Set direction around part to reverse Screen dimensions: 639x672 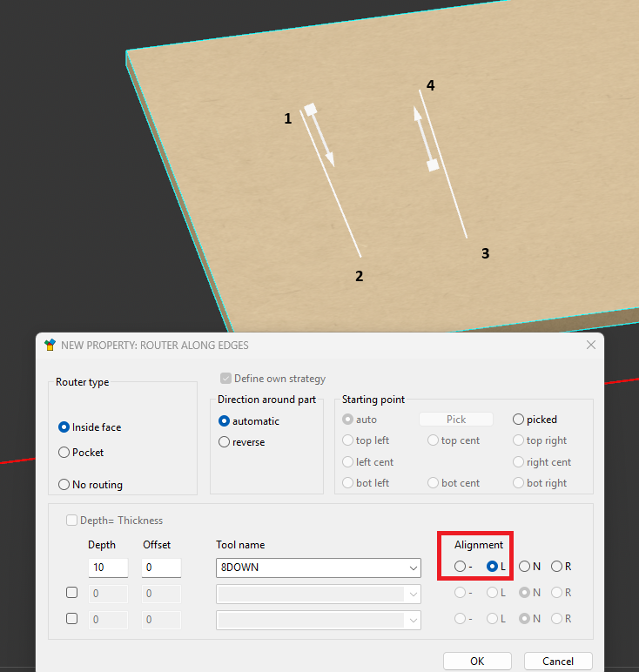pos(225,442)
